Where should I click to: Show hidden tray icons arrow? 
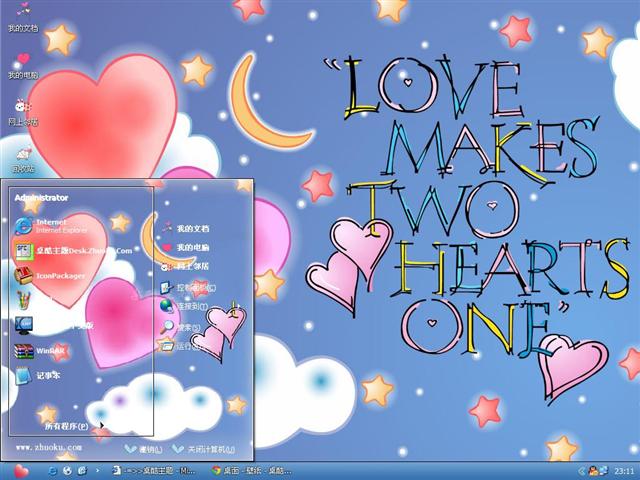582,471
